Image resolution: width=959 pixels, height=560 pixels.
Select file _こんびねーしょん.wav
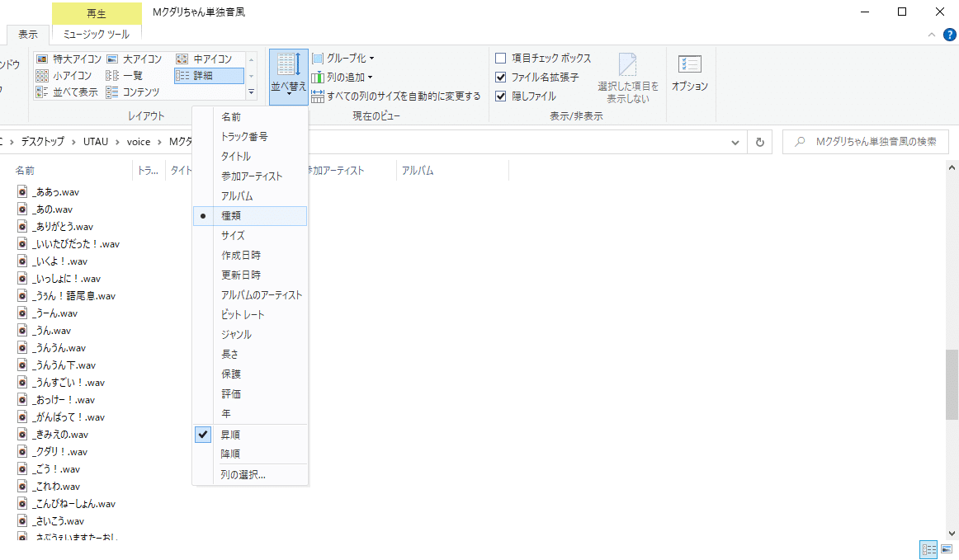(x=75, y=504)
